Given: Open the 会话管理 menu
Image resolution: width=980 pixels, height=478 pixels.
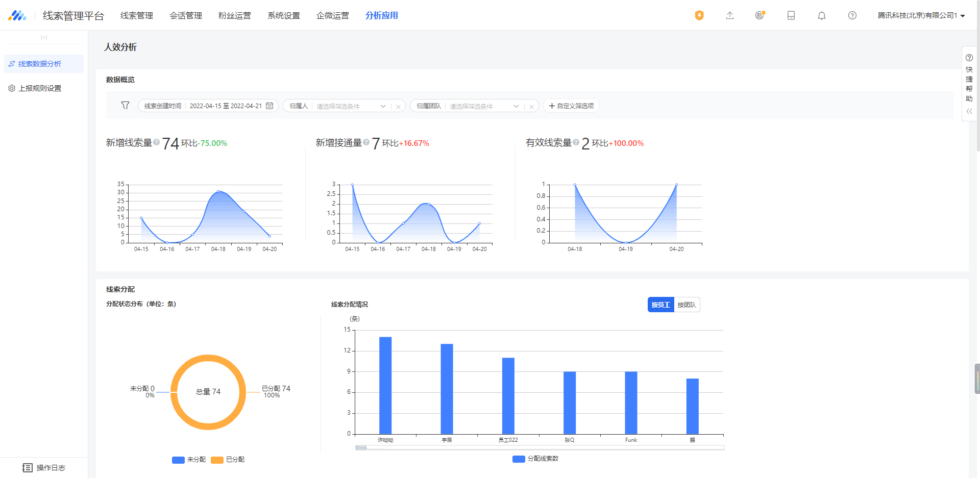Looking at the screenshot, I should [x=186, y=15].
